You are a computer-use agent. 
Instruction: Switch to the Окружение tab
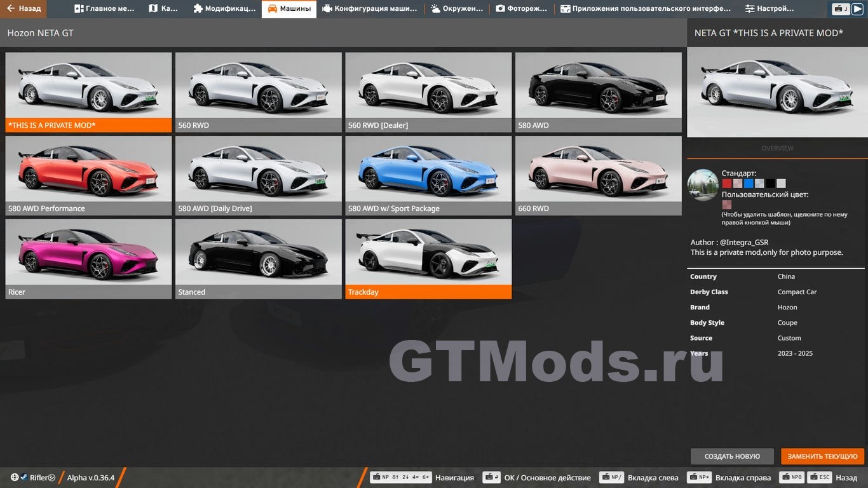pyautogui.click(x=457, y=9)
